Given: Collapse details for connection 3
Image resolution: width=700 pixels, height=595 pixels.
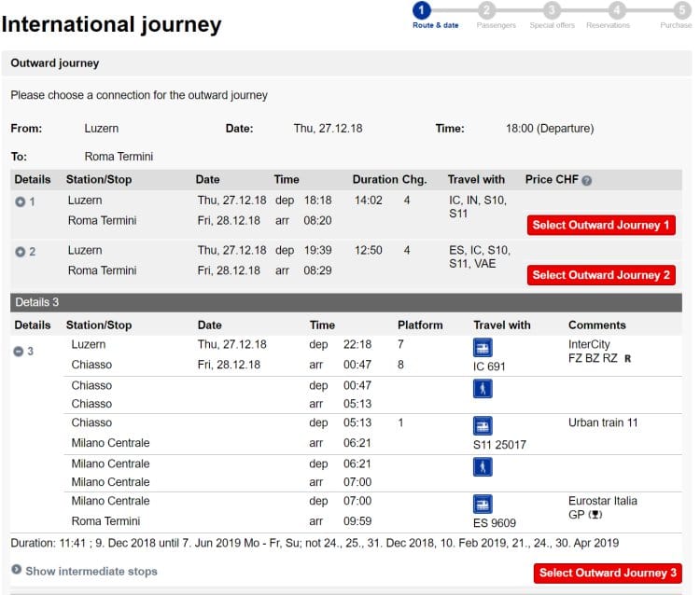Looking at the screenshot, I should pyautogui.click(x=20, y=352).
